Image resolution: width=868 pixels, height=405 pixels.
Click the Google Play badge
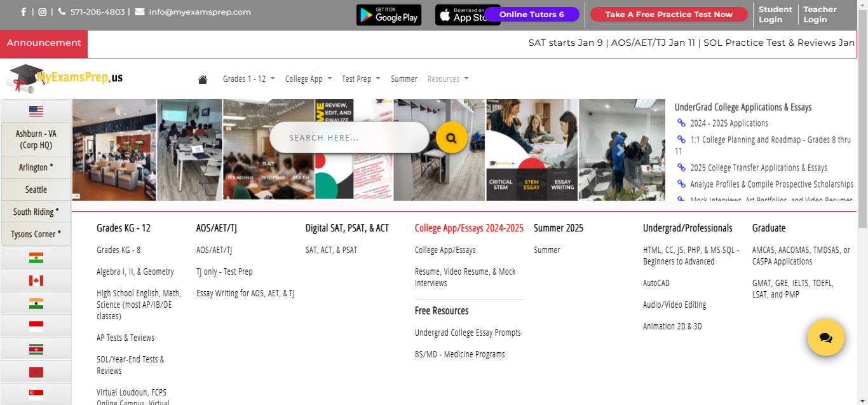[x=388, y=15]
